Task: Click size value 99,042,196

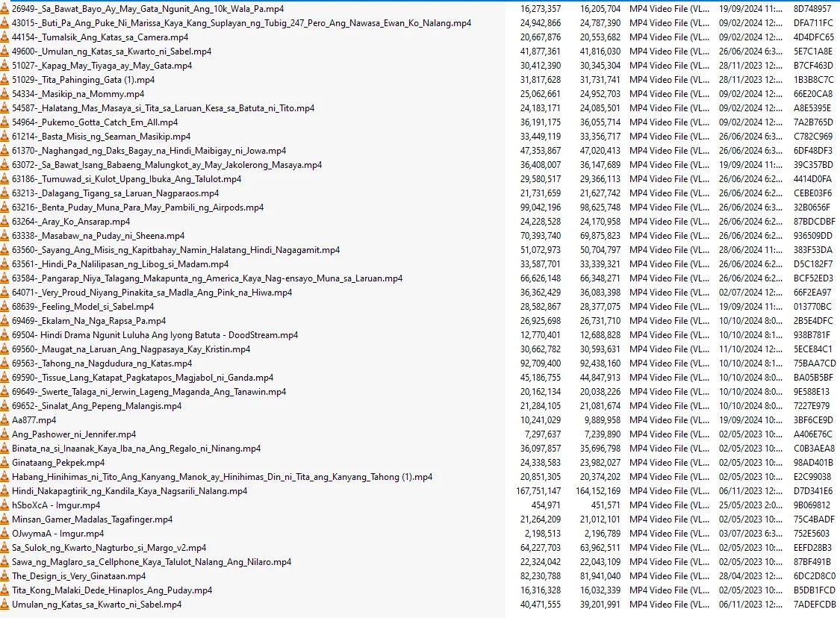Action: pyautogui.click(x=541, y=207)
